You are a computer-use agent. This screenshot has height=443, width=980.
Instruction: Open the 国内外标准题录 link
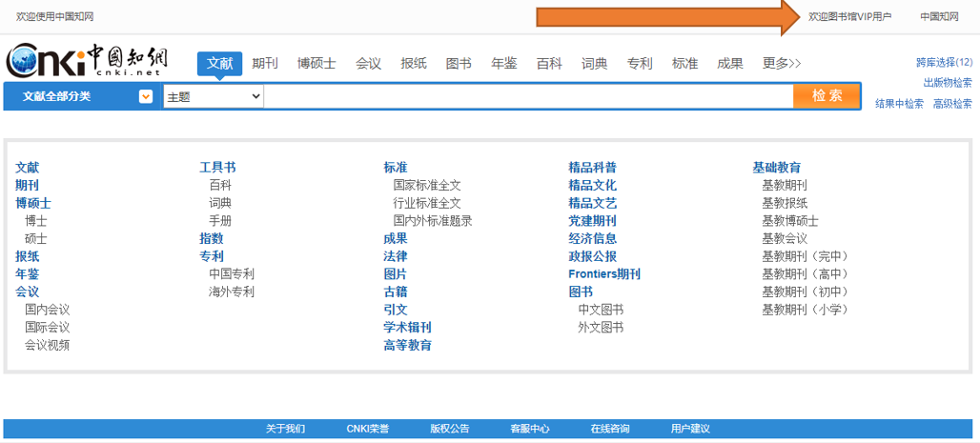click(x=433, y=221)
